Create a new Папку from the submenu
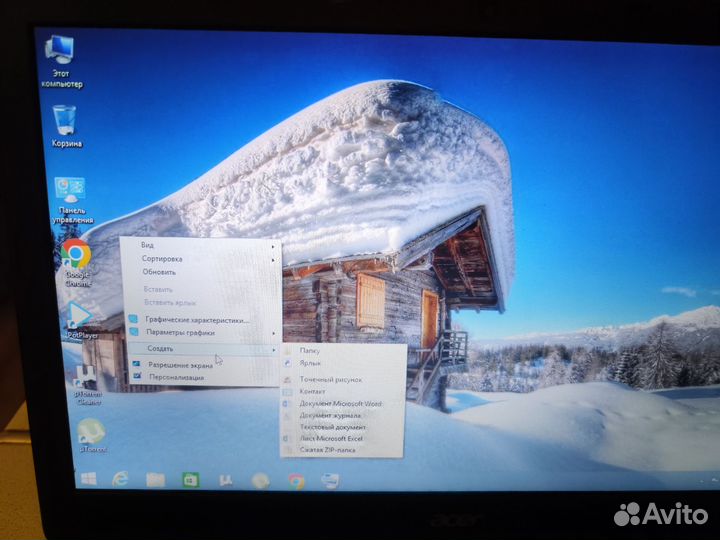720x540 pixels. (310, 352)
